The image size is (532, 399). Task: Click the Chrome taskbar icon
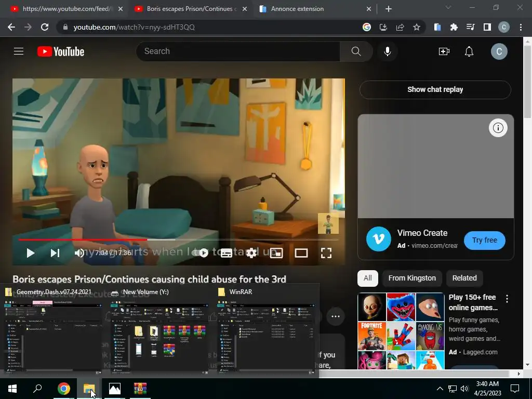click(x=63, y=389)
